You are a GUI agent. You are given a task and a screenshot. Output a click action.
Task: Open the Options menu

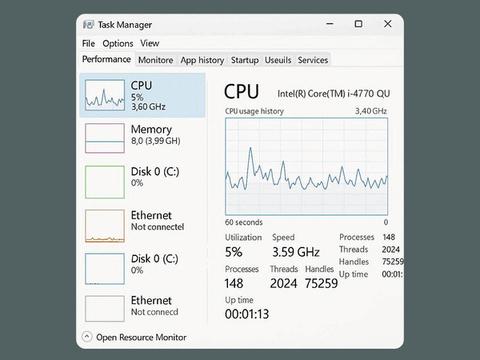[x=118, y=43]
